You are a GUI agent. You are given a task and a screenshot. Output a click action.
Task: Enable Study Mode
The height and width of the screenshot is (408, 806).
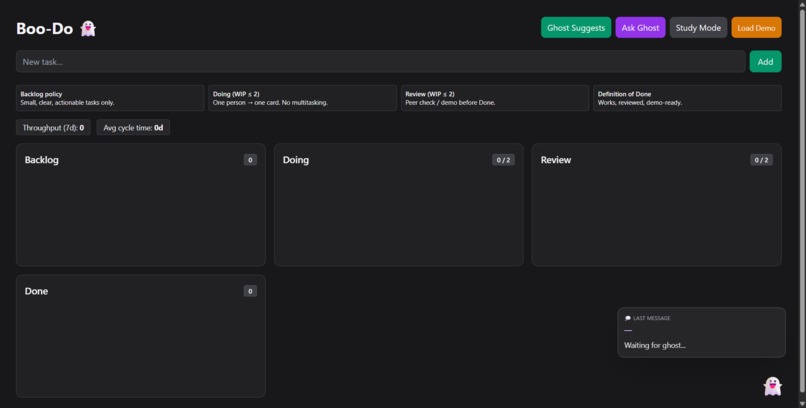pyautogui.click(x=698, y=28)
